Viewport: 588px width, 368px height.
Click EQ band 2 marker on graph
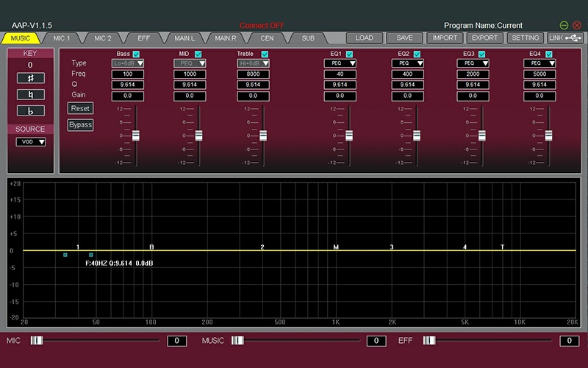click(x=262, y=247)
